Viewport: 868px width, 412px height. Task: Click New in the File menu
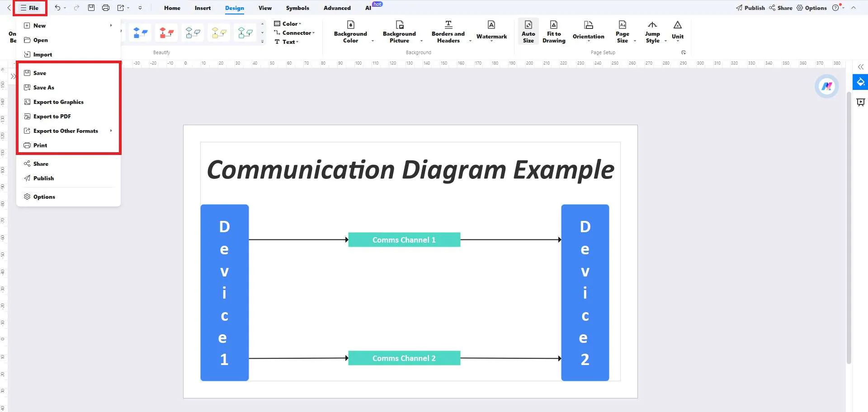coord(69,26)
